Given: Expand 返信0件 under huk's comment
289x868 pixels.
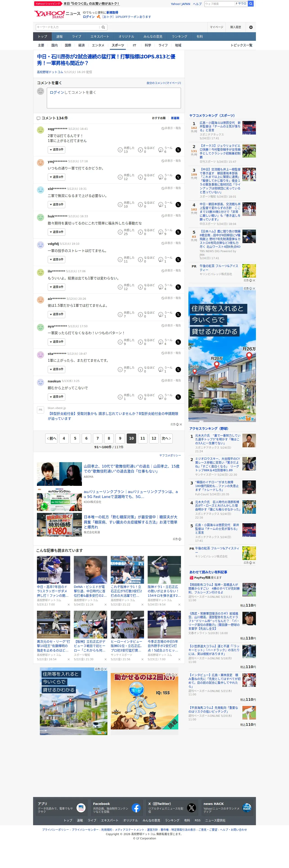Looking at the screenshot, I should tap(56, 232).
